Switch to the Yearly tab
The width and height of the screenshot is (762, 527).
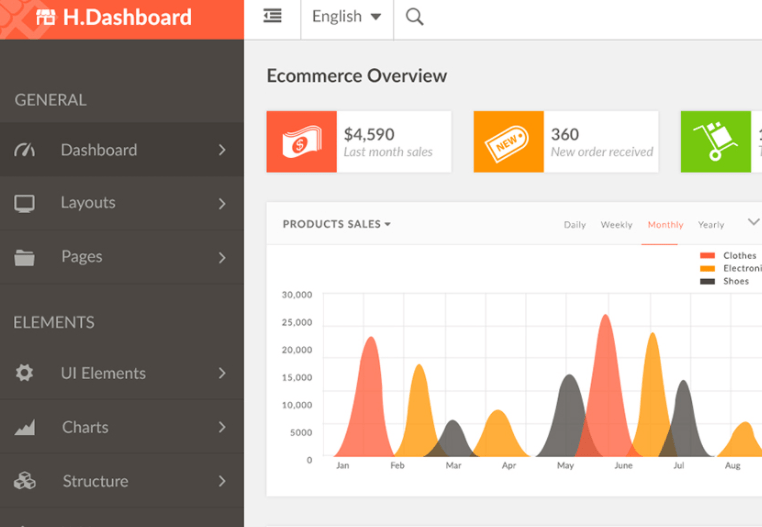[711, 225]
